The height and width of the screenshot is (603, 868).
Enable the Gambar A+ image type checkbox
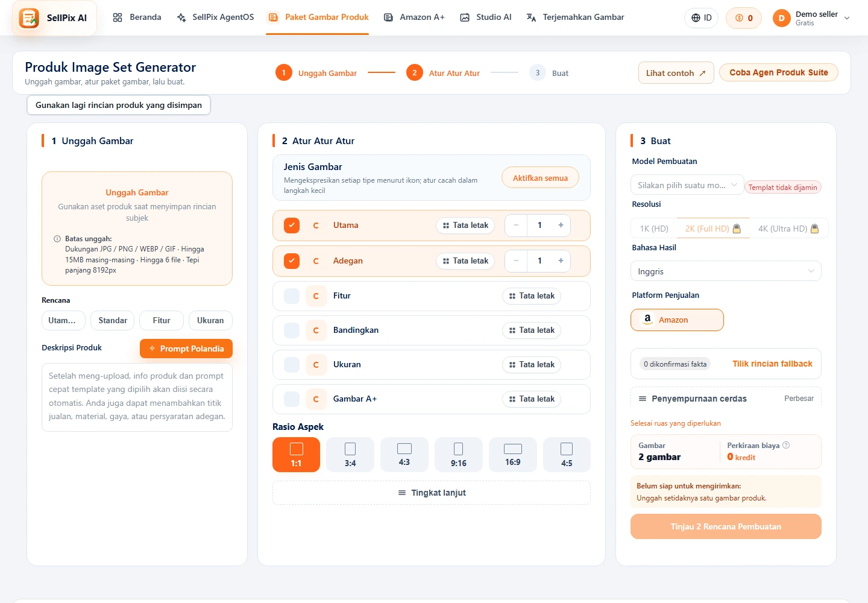tap(292, 399)
